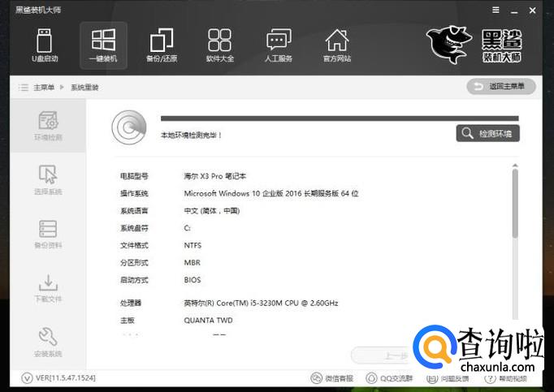Click the detection progress bar
Image resolution: width=554 pixels, height=392 pixels.
point(340,118)
